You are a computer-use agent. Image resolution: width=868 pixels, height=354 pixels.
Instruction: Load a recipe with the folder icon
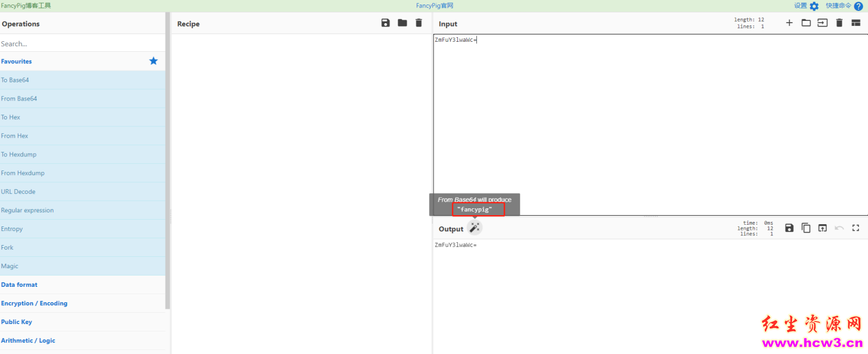pyautogui.click(x=402, y=23)
